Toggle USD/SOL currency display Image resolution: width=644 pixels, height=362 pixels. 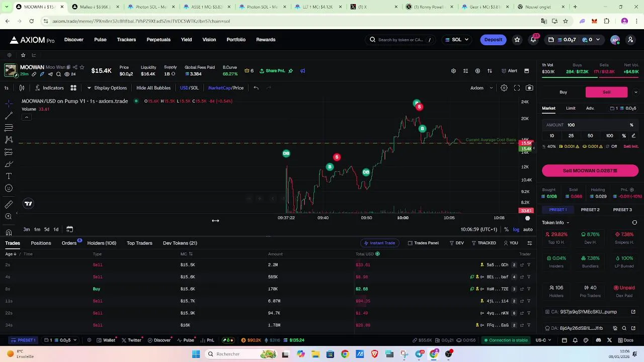click(189, 88)
